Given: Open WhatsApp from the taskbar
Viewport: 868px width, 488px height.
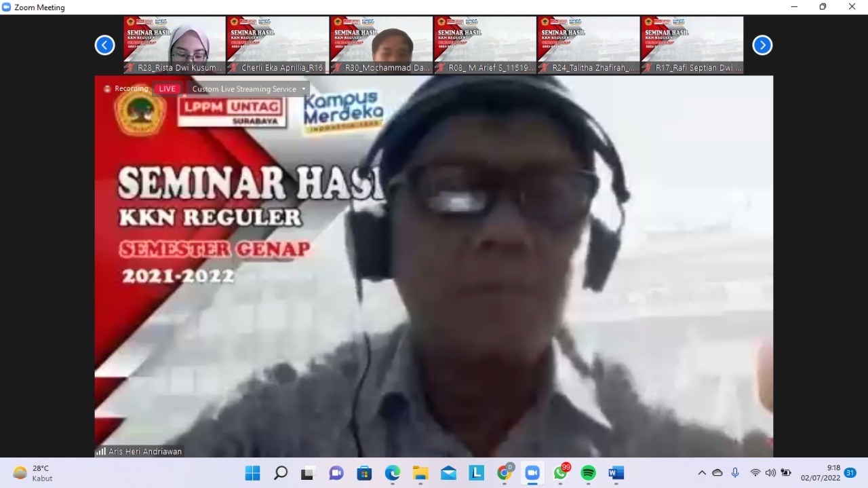Looking at the screenshot, I should point(561,473).
